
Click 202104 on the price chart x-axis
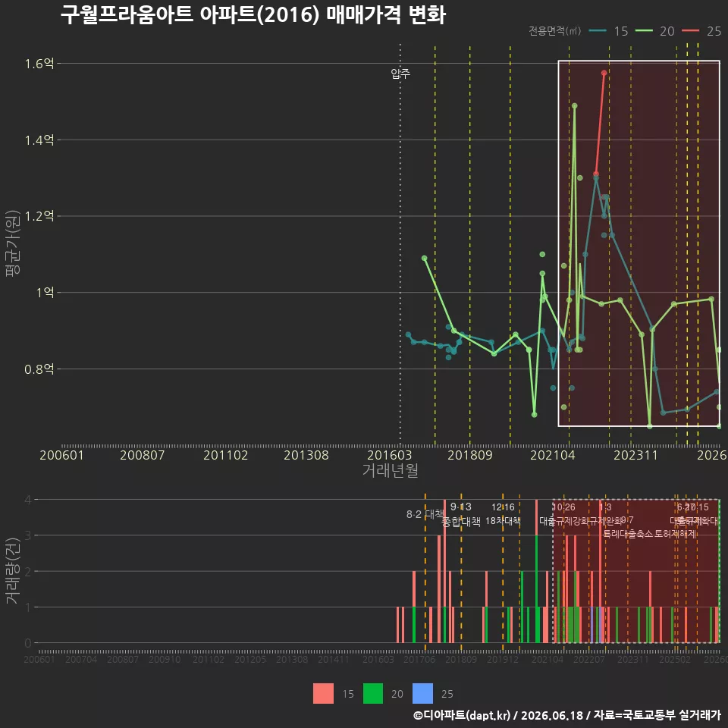[553, 455]
